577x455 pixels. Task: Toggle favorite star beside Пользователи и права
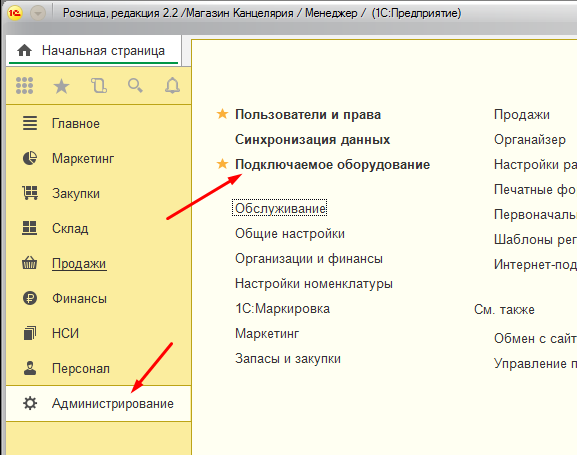click(x=222, y=114)
